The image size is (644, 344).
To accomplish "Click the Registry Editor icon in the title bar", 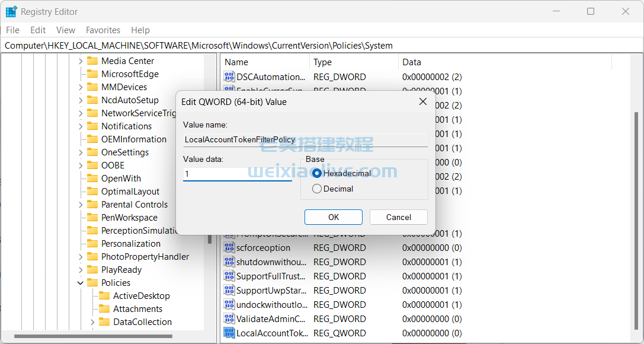I will pos(11,11).
